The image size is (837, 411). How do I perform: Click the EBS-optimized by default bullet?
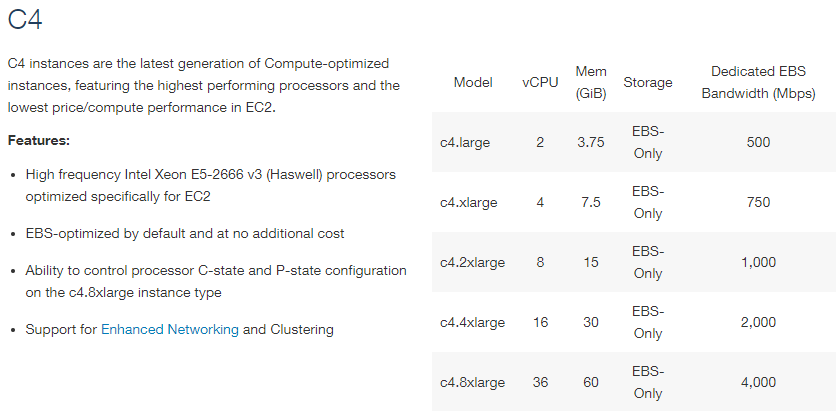coord(185,234)
